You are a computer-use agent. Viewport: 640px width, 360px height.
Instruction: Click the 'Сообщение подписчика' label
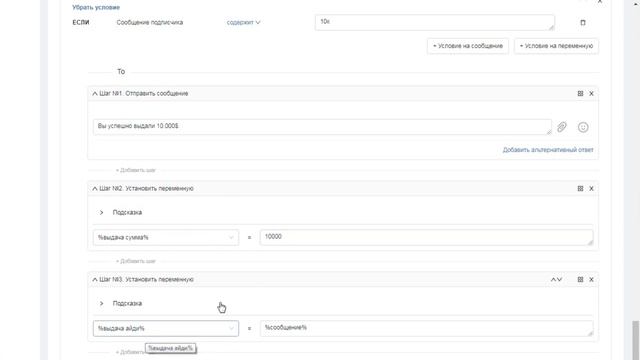coord(150,22)
